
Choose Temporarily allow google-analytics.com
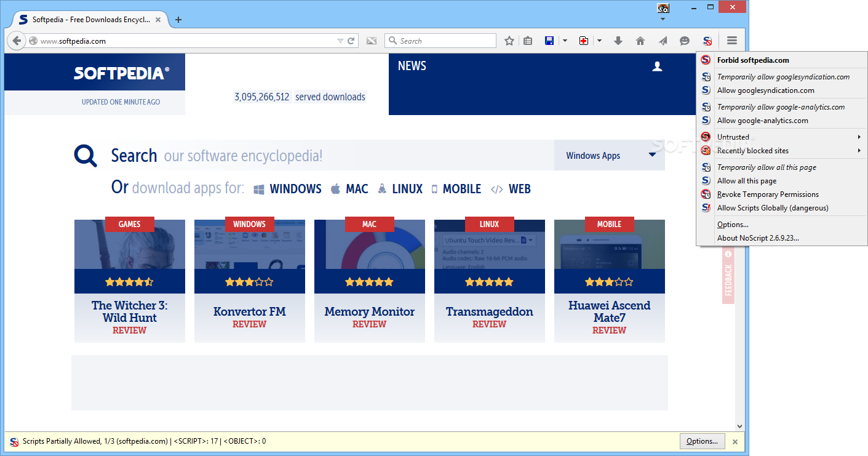[782, 107]
